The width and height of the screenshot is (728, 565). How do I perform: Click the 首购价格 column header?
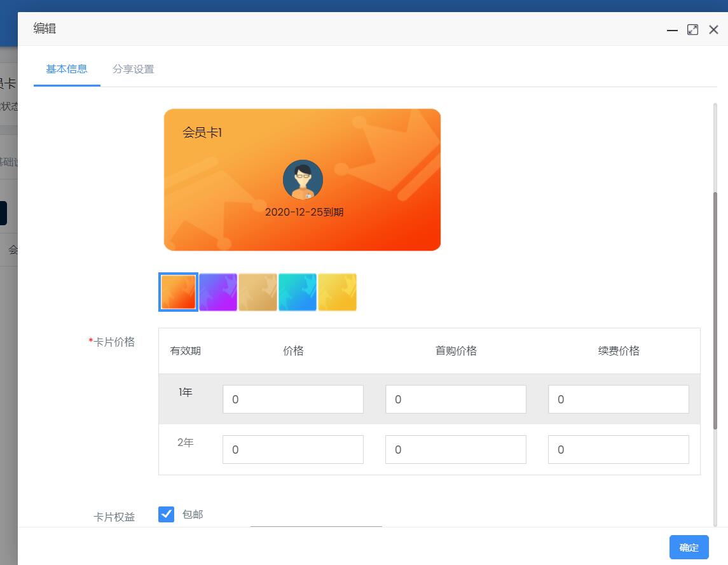456,351
